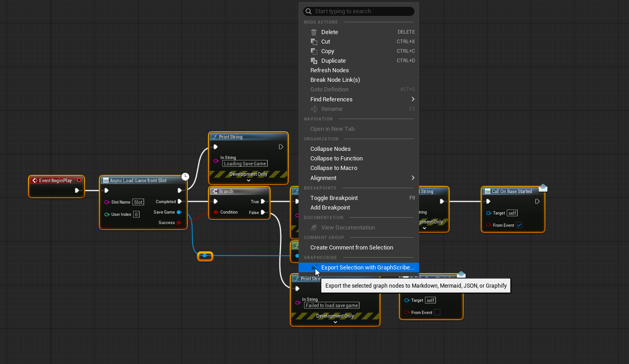
Task: Click the envelope icon on Call On Base Started
Action: [543, 188]
